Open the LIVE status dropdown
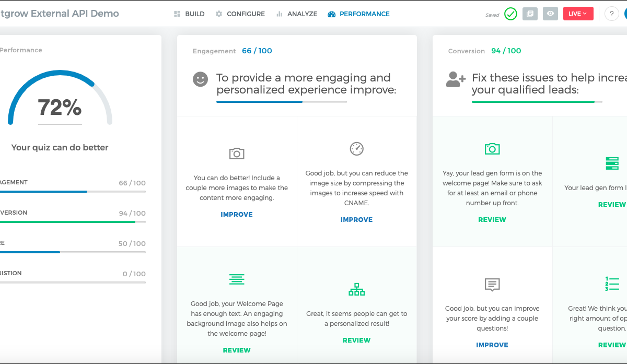Viewport: 627px width, 364px height. [x=578, y=14]
